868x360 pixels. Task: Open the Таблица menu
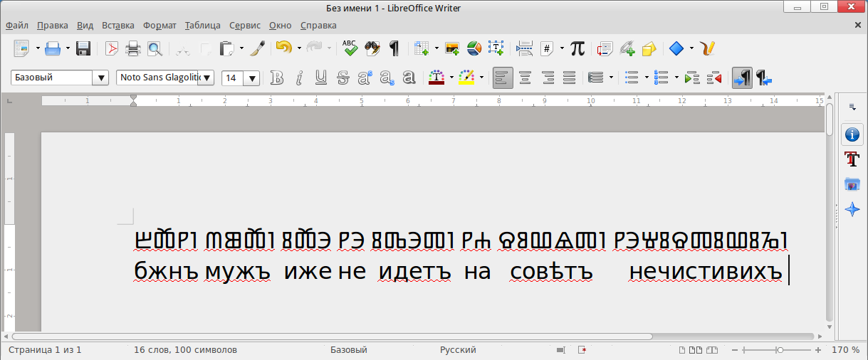(x=202, y=25)
